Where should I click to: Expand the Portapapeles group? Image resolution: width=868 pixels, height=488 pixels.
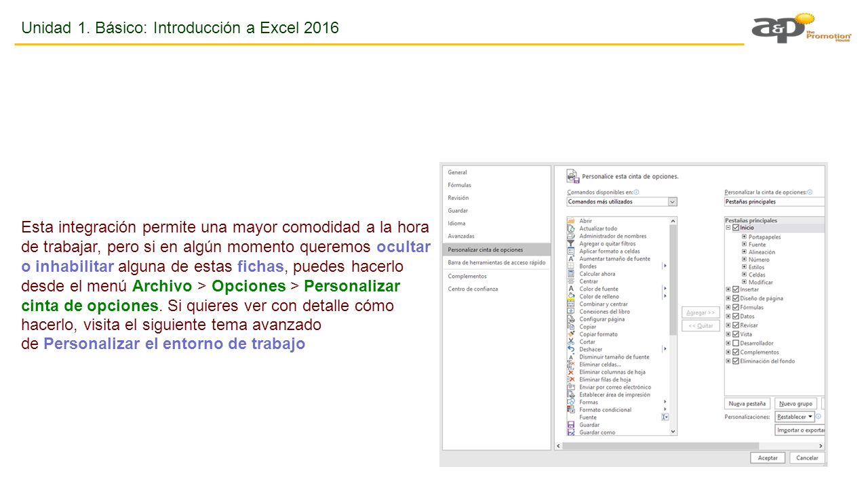click(x=744, y=237)
